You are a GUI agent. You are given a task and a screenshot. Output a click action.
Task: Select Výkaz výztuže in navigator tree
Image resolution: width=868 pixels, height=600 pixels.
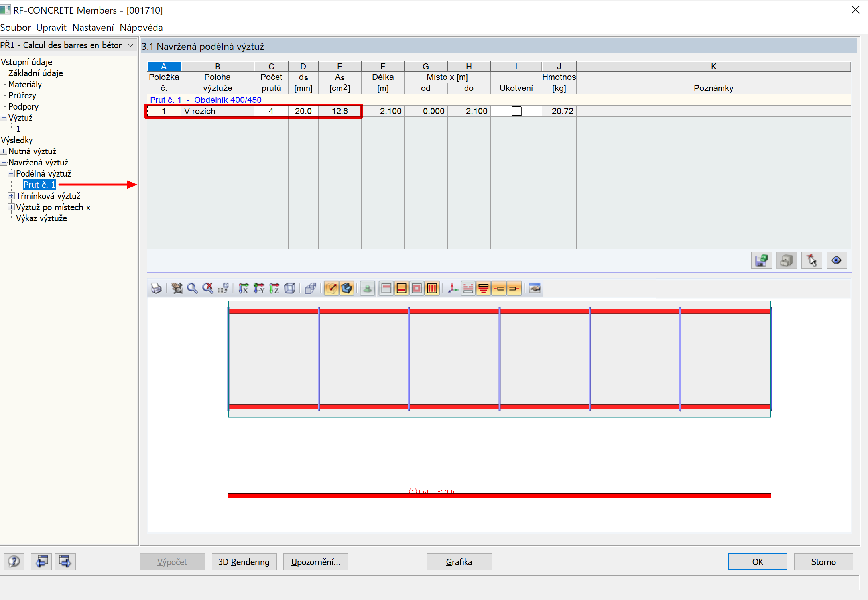(41, 218)
